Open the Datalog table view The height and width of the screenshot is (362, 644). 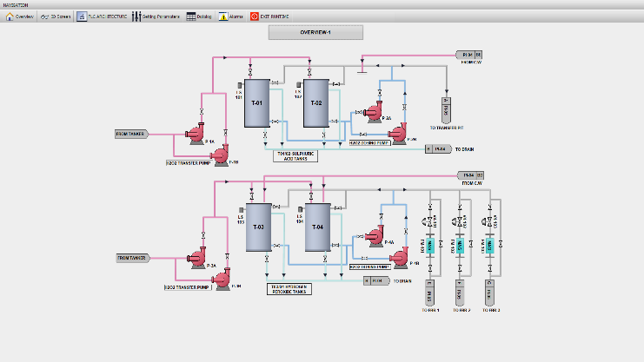(x=199, y=16)
